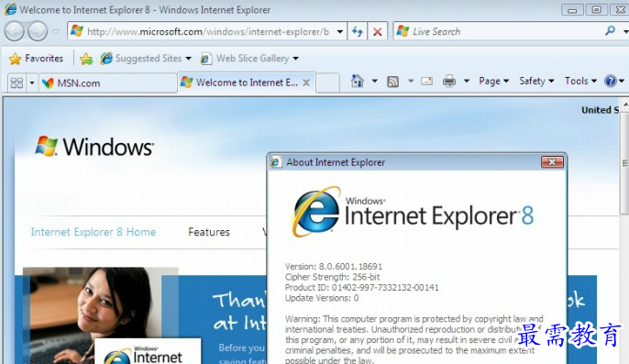629x364 pixels.
Task: Open the Page menu
Action: pos(494,81)
